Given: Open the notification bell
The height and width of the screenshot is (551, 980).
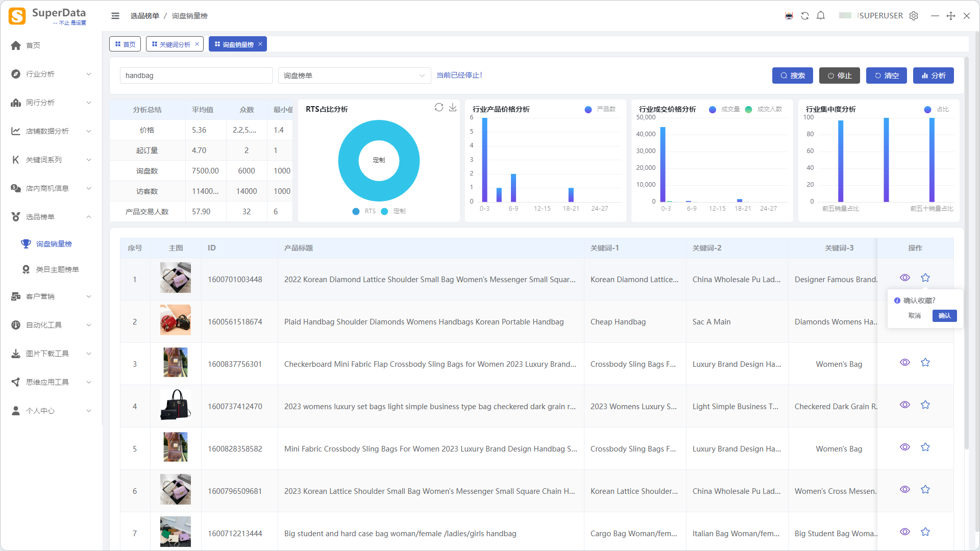Looking at the screenshot, I should (x=821, y=16).
